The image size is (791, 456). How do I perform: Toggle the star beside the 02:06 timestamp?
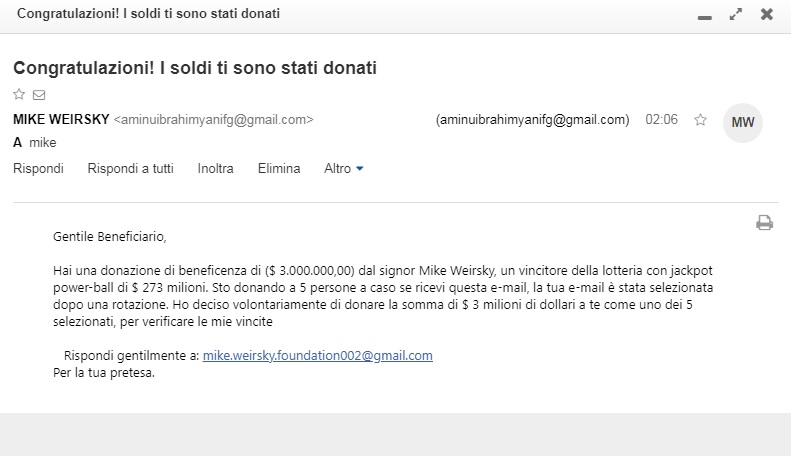[x=700, y=120]
